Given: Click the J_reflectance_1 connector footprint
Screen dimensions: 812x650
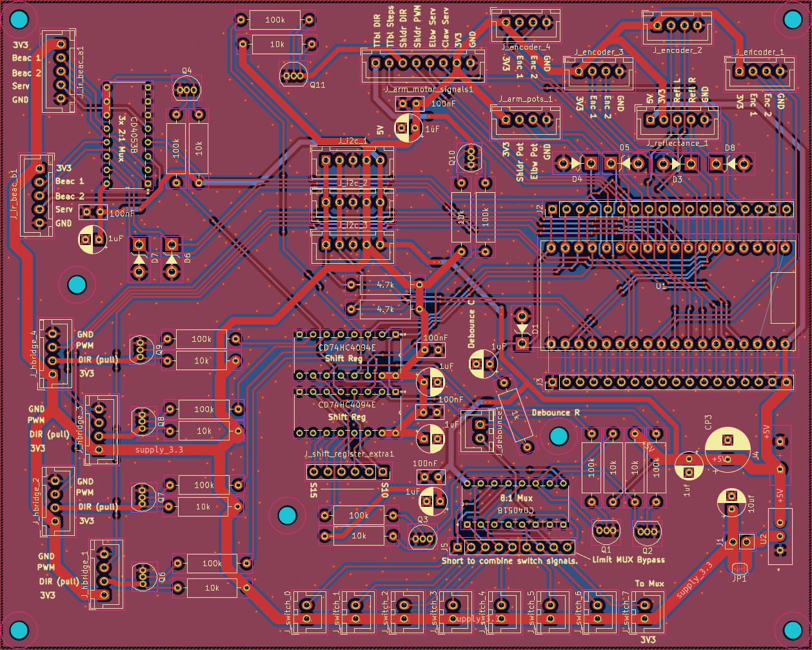Looking at the screenshot, I should point(677,120).
